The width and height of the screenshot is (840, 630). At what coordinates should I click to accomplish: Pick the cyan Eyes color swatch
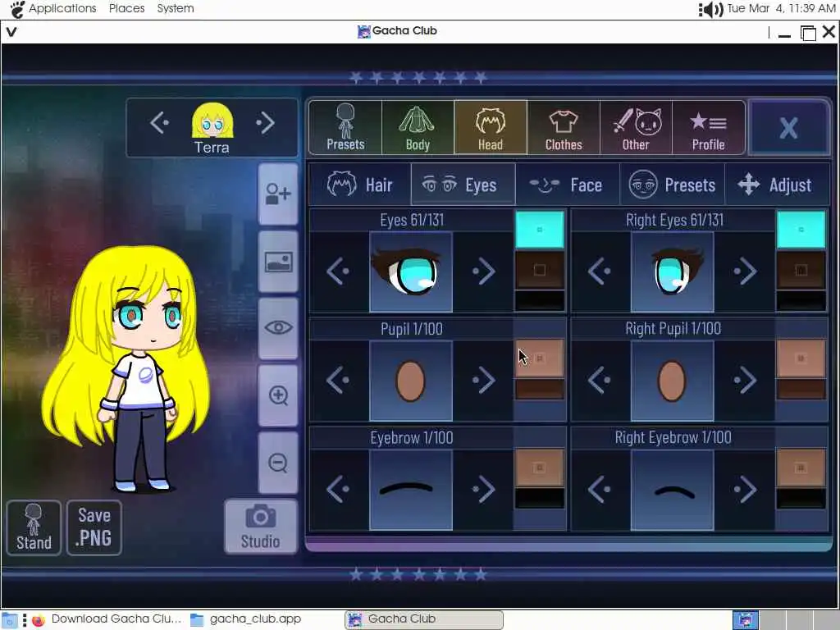tap(540, 230)
